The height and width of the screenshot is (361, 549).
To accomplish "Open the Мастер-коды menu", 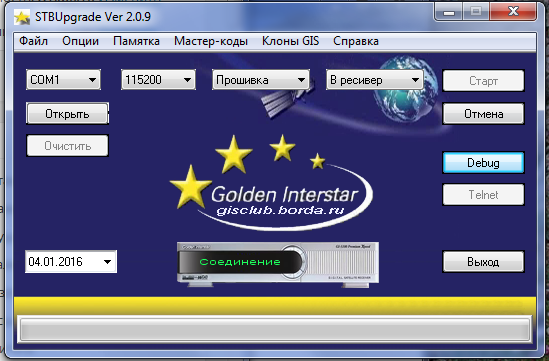I will (x=211, y=41).
